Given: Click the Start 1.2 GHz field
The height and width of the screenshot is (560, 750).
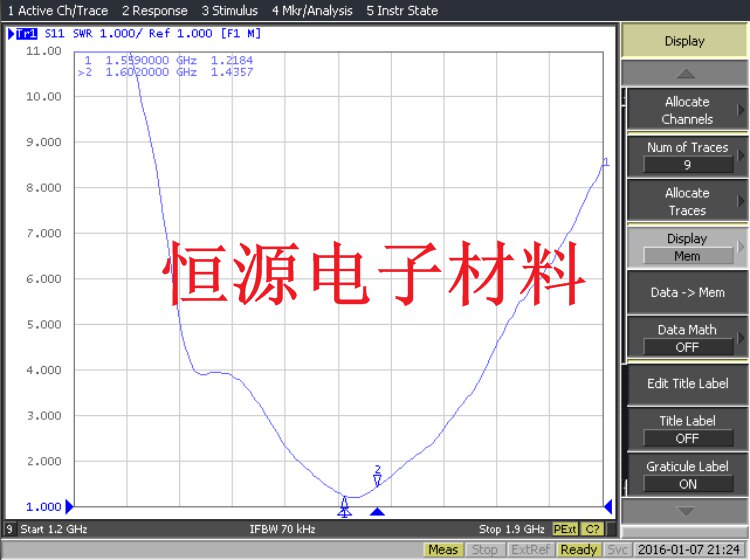Looking at the screenshot, I should [x=54, y=529].
